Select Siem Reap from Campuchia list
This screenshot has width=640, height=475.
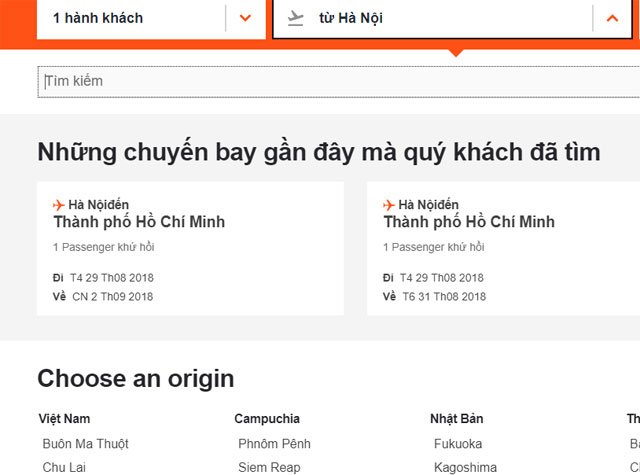click(269, 467)
